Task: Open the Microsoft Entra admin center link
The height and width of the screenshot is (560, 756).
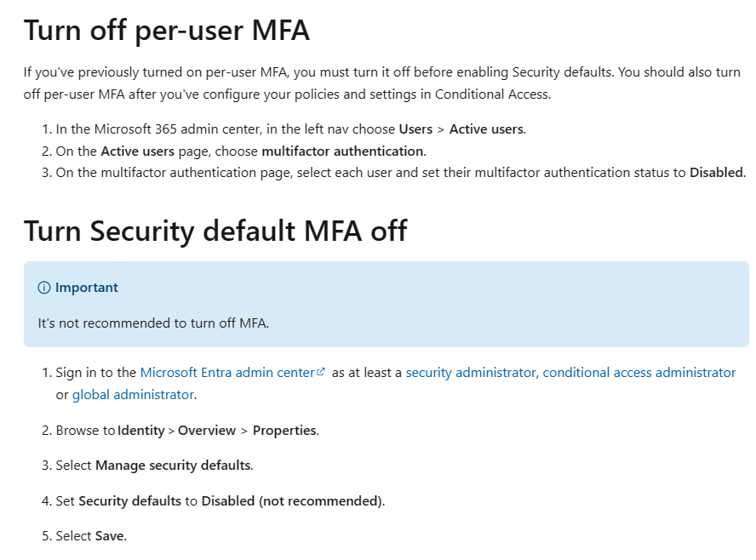Action: [x=226, y=373]
